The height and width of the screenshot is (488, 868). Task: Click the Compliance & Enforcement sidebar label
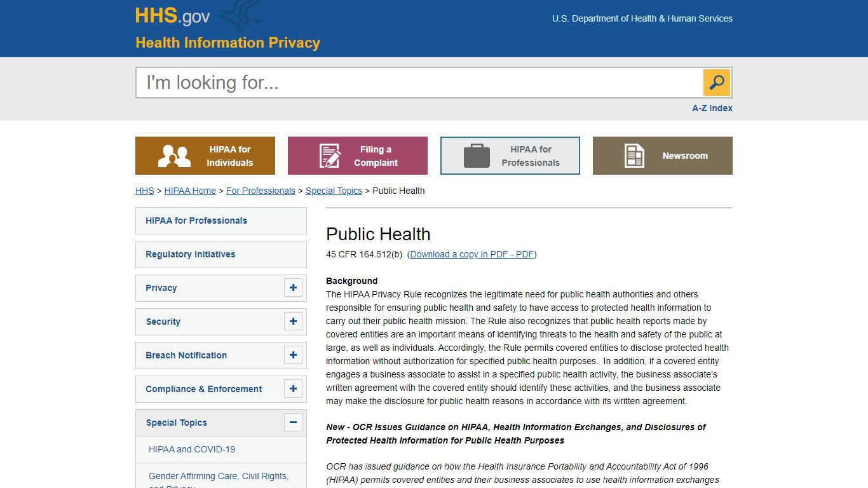click(x=204, y=389)
